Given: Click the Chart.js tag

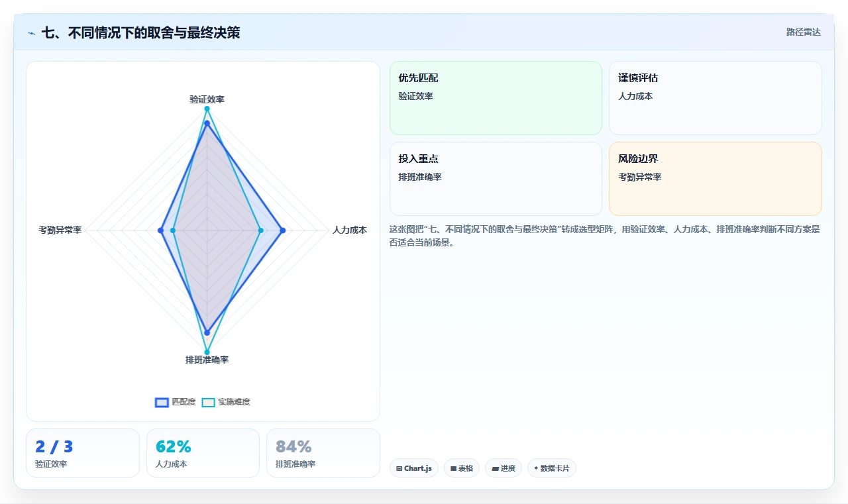Looking at the screenshot, I should click(414, 468).
